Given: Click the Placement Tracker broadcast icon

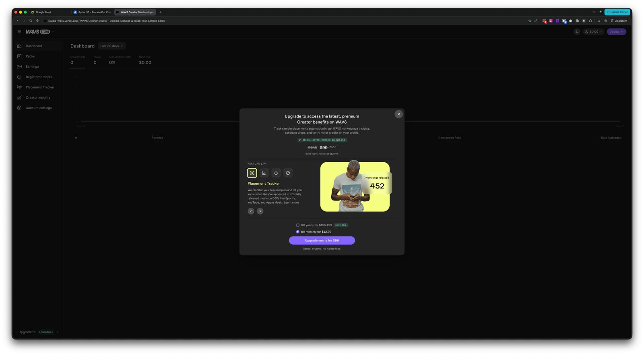Looking at the screenshot, I should coord(19,87).
